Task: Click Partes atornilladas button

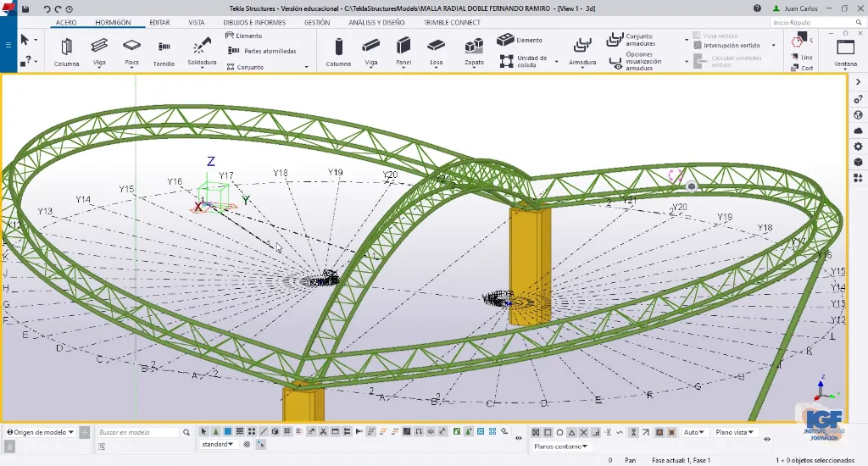Action: pyautogui.click(x=262, y=51)
